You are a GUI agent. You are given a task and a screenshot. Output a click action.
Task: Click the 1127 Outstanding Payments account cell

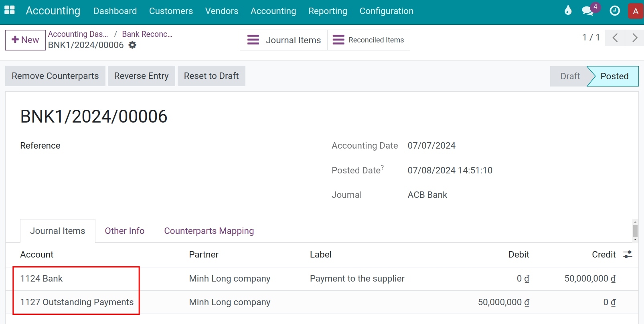click(x=77, y=302)
